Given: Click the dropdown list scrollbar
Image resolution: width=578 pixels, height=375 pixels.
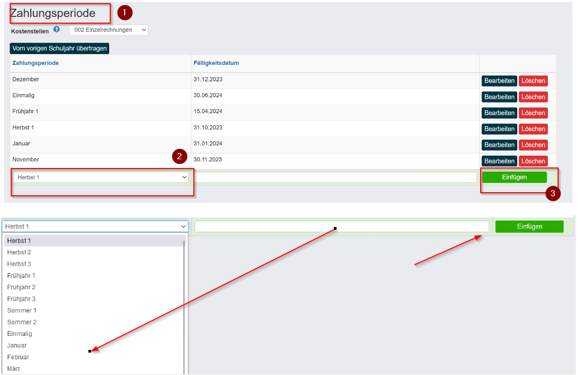Looking at the screenshot, I should coord(184,306).
